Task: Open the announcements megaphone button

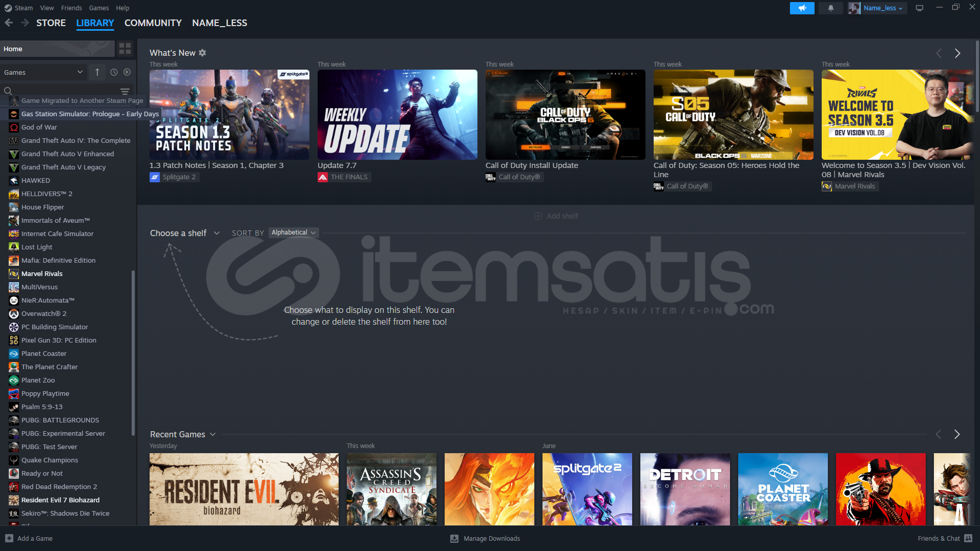Action: [802, 8]
